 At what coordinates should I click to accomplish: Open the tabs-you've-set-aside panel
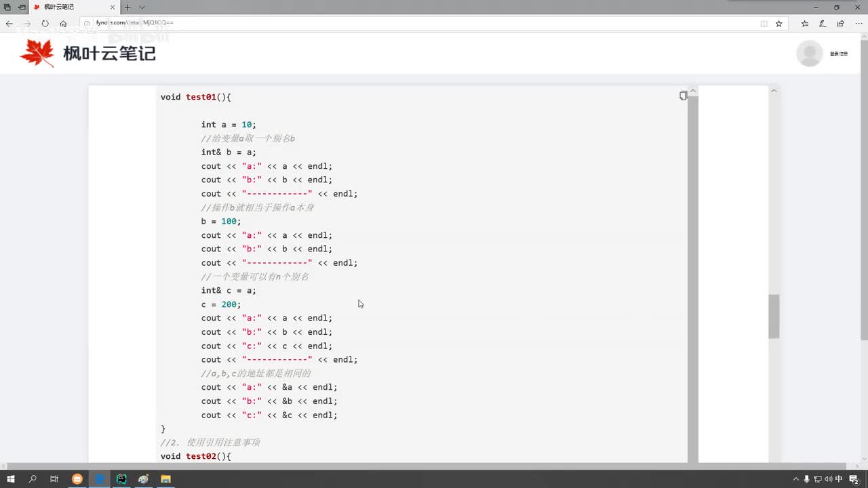click(x=7, y=7)
